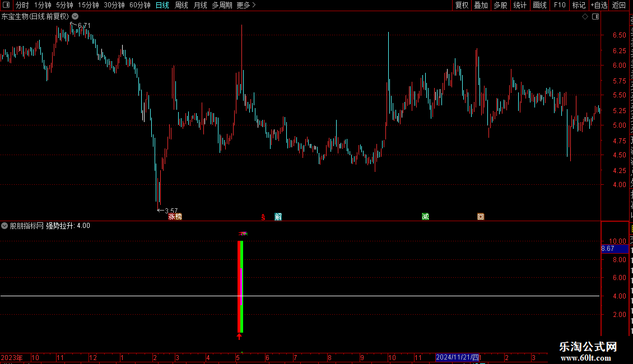Click the 返回 back button
Screen dimensions: 633x364
point(619,5)
